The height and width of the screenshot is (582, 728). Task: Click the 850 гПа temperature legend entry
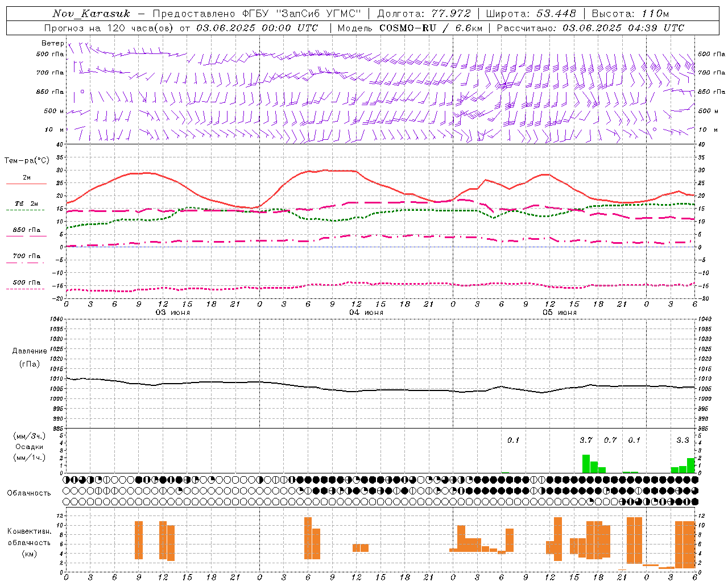pos(26,230)
